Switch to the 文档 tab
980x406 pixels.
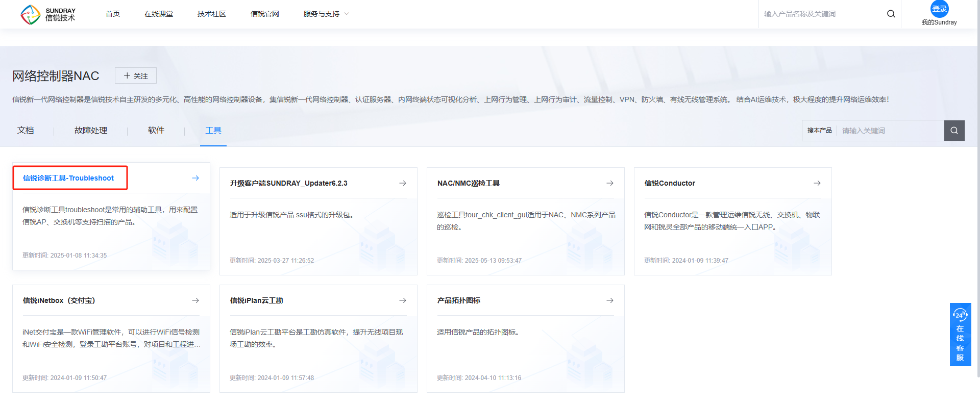click(x=26, y=131)
